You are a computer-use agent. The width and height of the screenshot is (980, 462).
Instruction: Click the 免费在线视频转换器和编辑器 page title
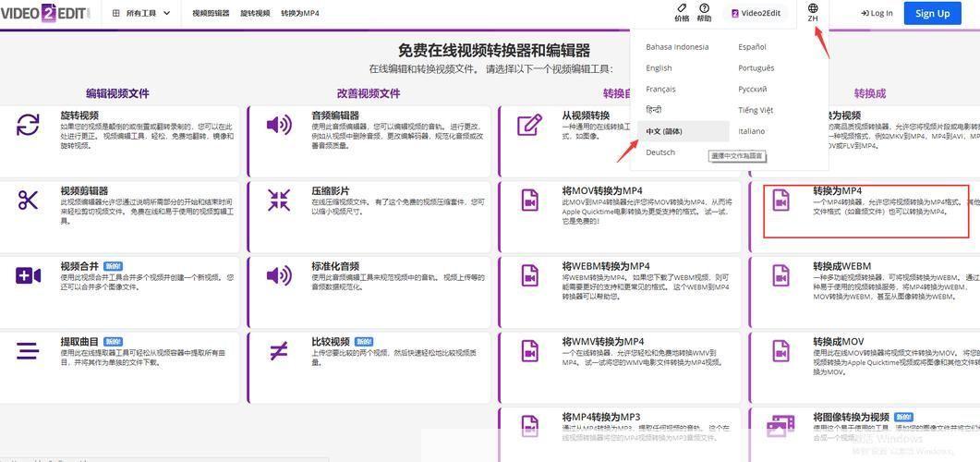coord(494,50)
